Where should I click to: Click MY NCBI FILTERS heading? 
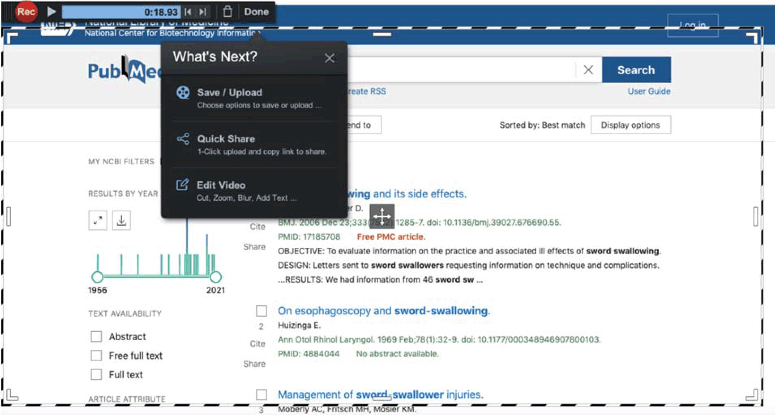click(121, 162)
